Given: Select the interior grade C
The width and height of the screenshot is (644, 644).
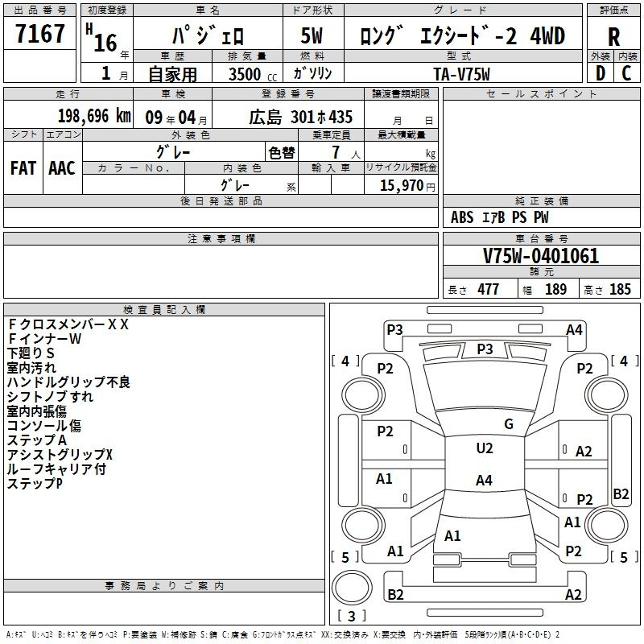Looking at the screenshot, I should (626, 73).
